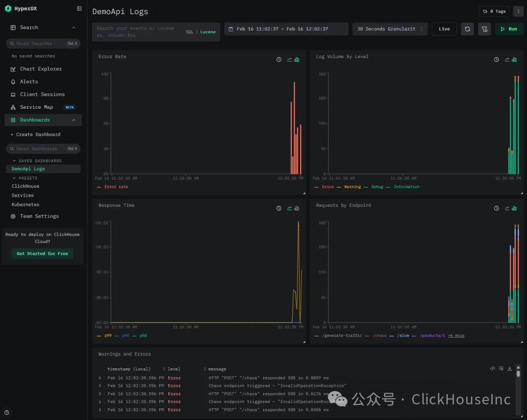Open Chart Explorer from the sidebar

pyautogui.click(x=41, y=69)
